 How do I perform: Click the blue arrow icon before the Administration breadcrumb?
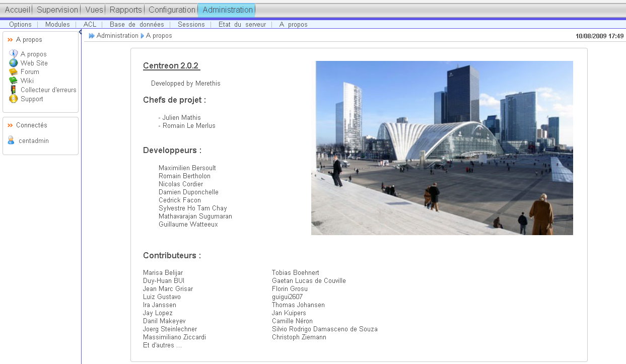point(92,36)
